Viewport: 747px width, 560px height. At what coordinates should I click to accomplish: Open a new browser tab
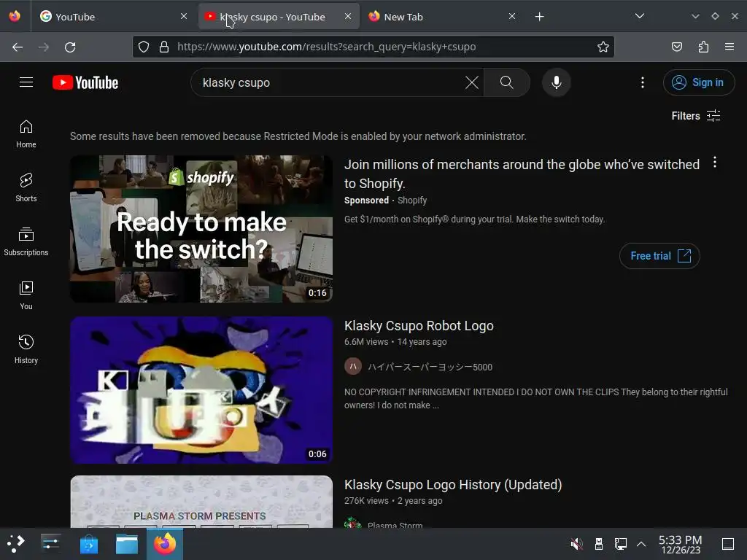point(539,17)
